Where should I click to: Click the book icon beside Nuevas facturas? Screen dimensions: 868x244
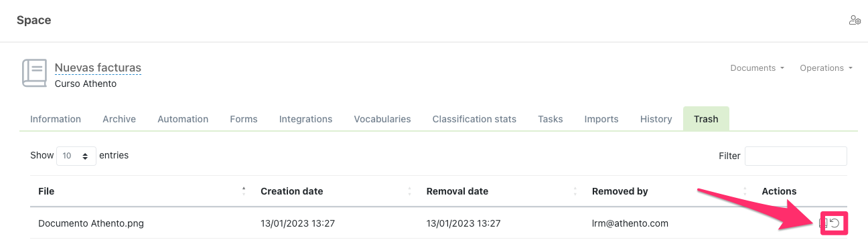[35, 73]
